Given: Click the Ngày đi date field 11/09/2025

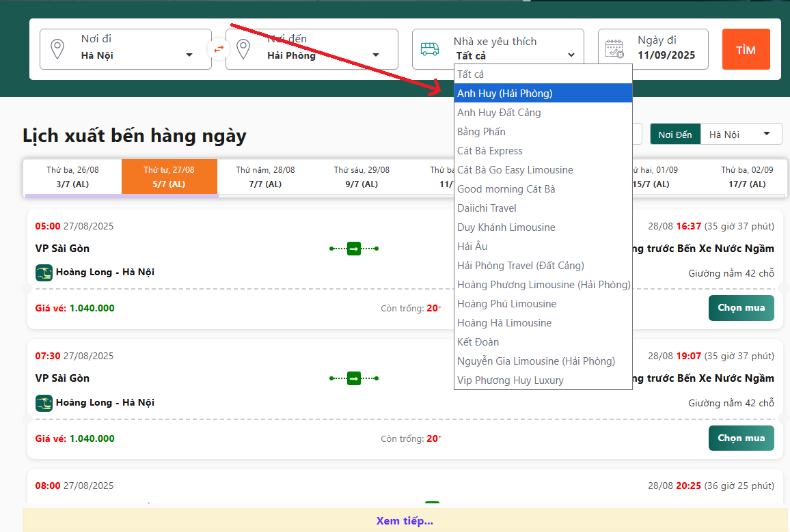Looking at the screenshot, I should pos(666,55).
